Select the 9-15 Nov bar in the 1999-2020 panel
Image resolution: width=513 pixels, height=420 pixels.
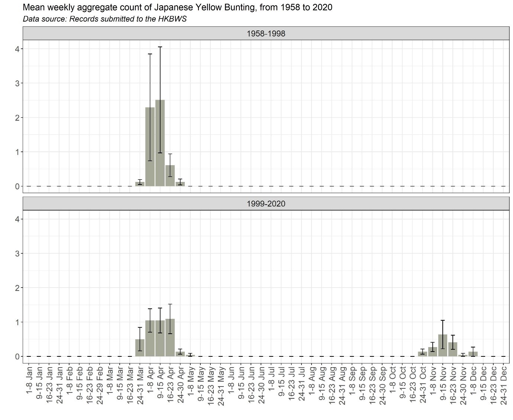point(443,345)
